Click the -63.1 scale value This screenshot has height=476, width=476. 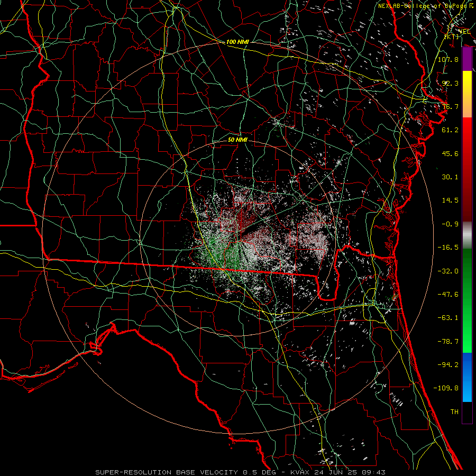(x=448, y=318)
